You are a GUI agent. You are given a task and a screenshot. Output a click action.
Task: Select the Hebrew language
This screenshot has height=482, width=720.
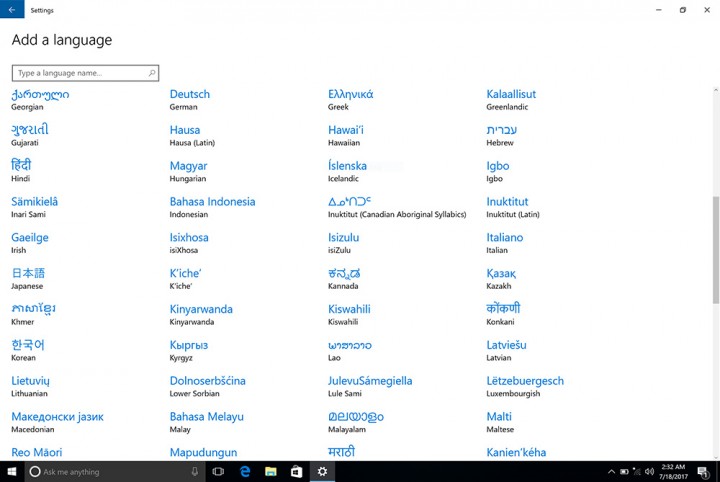501,135
